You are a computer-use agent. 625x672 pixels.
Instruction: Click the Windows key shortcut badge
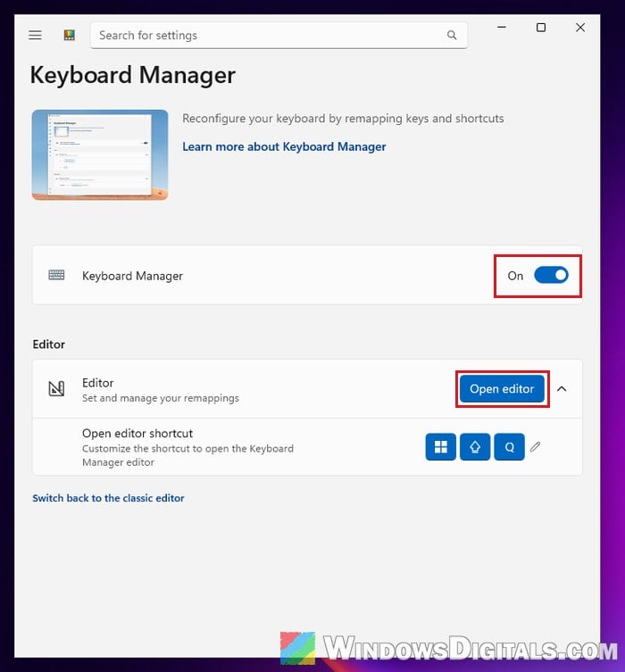[x=441, y=447]
